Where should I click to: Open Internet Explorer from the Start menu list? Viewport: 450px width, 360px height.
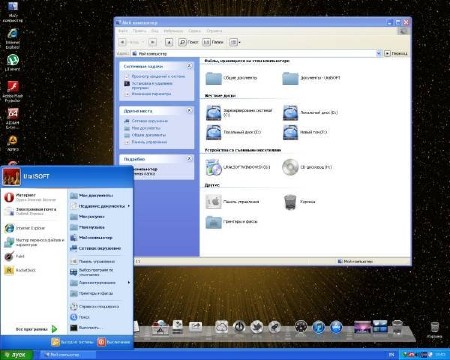coord(25,228)
